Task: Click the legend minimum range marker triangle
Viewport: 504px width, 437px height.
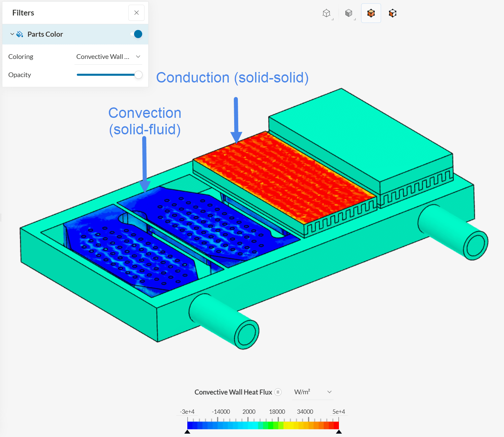Action: click(x=187, y=432)
